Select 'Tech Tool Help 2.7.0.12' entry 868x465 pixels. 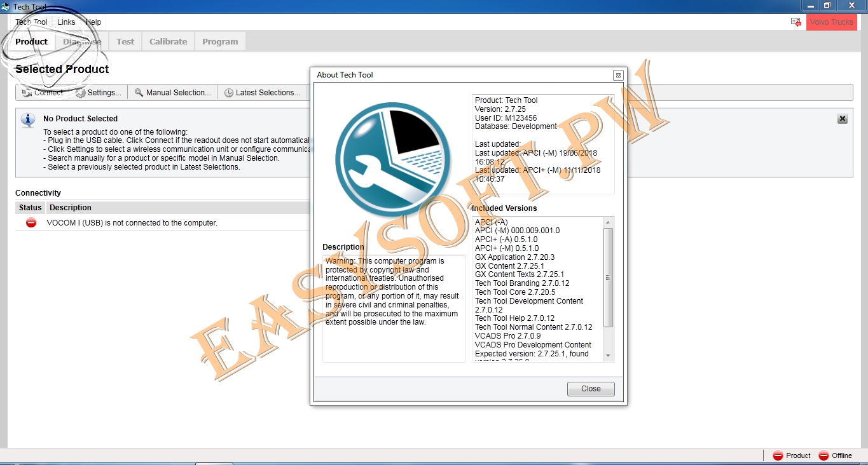(515, 318)
